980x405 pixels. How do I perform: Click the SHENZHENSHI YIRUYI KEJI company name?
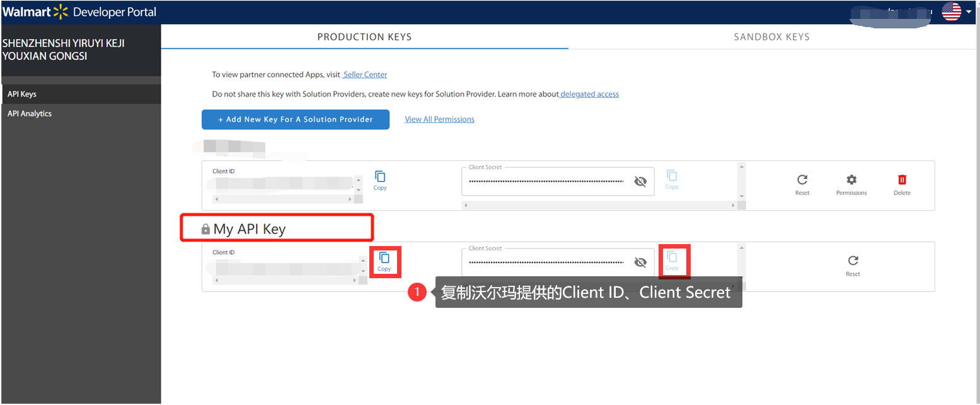point(64,50)
